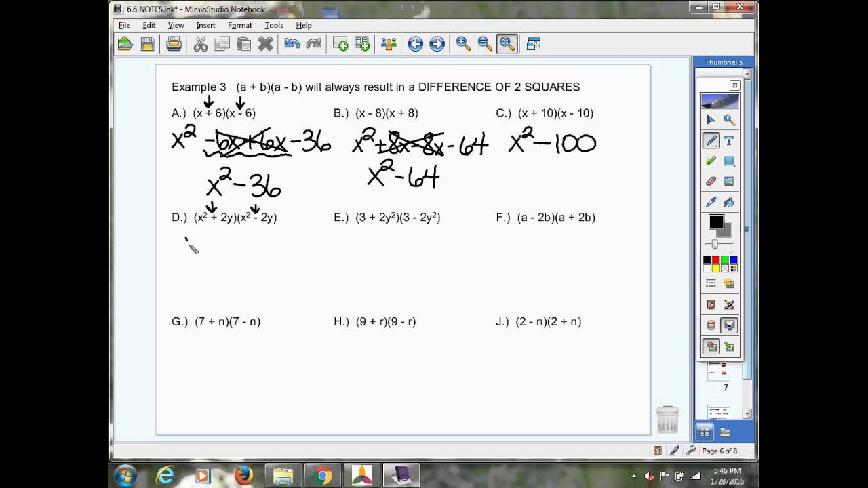Save the notebook with the floppy disk icon
This screenshot has height=488, width=868.
tap(147, 44)
